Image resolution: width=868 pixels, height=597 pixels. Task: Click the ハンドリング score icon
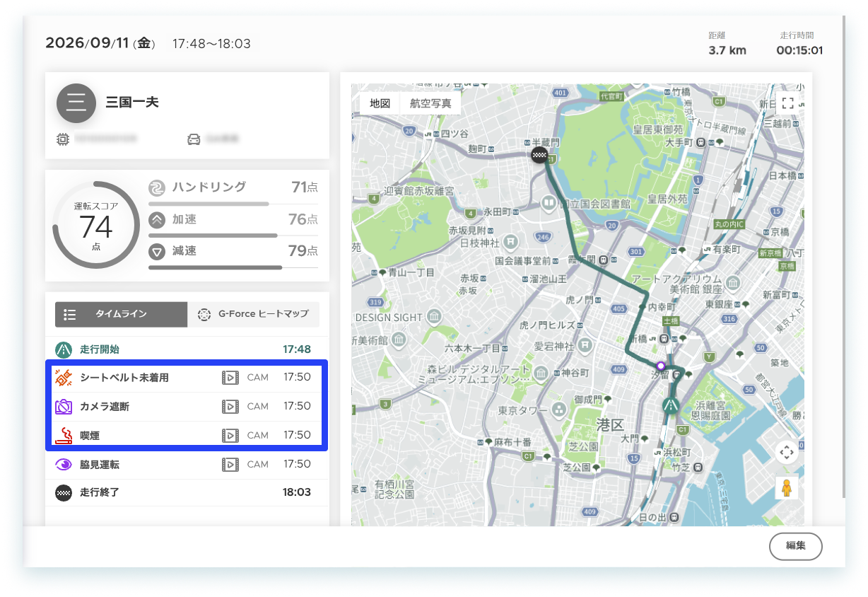156,187
